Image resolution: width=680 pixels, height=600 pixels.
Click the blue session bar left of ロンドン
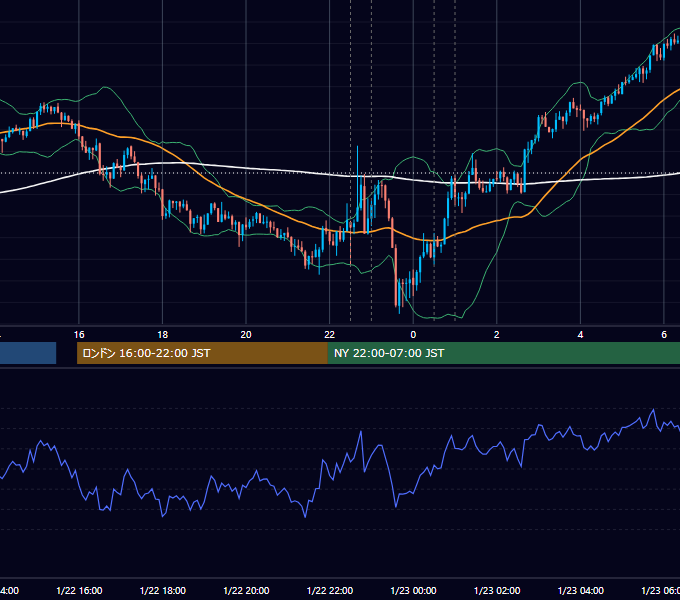28,353
